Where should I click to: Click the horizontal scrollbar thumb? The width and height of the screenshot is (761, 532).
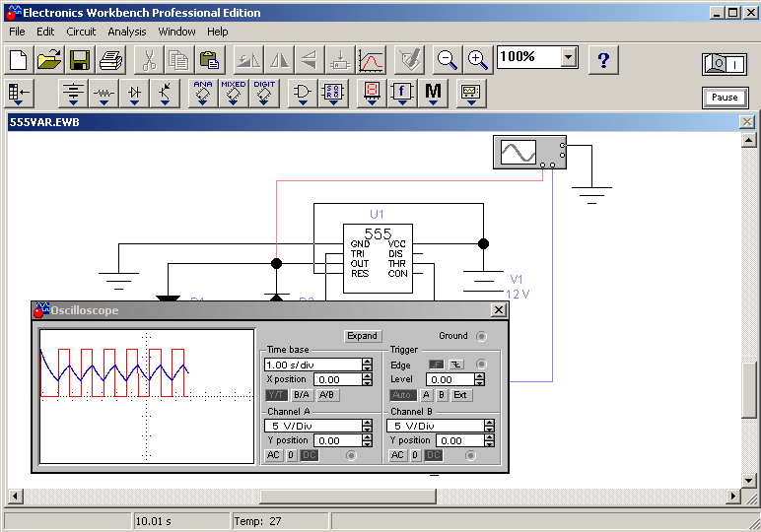pos(348,497)
